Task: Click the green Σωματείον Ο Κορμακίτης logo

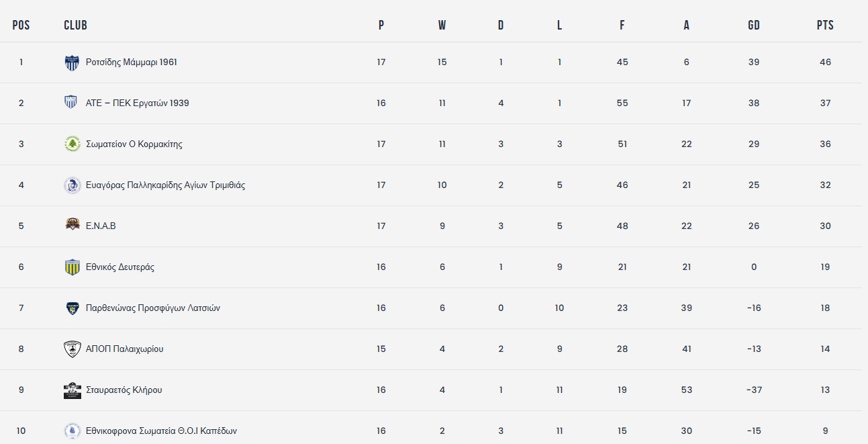Action: pos(72,144)
